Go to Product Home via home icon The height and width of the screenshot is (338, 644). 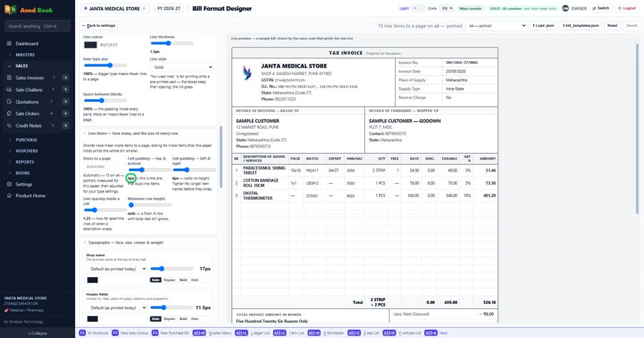tap(9, 195)
